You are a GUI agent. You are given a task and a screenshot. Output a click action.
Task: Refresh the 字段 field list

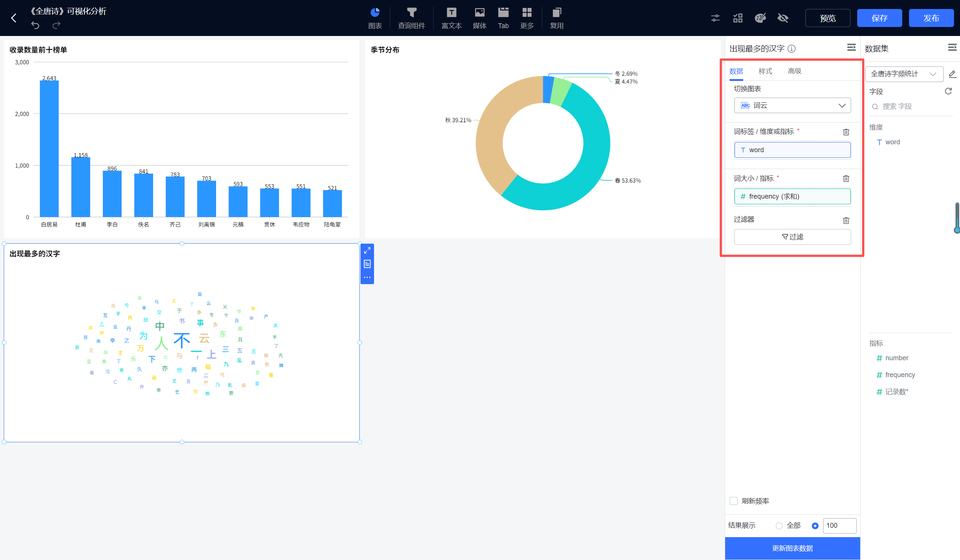point(948,91)
